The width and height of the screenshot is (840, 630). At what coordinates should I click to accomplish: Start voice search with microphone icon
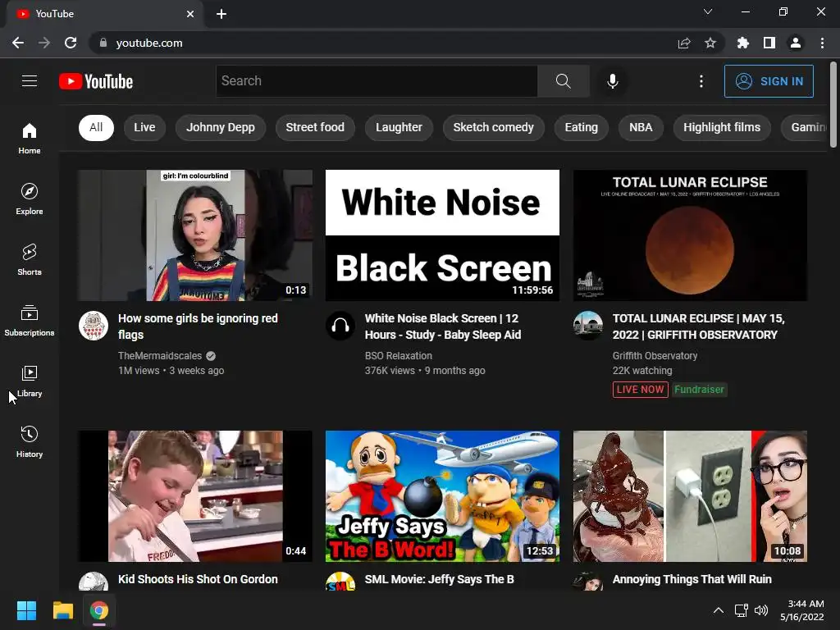coord(613,81)
